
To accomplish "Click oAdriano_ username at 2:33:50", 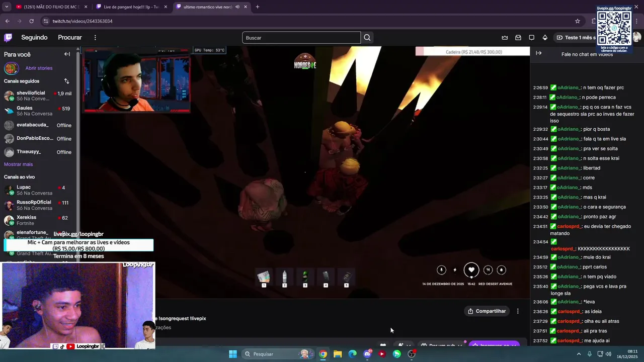I will pyautogui.click(x=569, y=207).
